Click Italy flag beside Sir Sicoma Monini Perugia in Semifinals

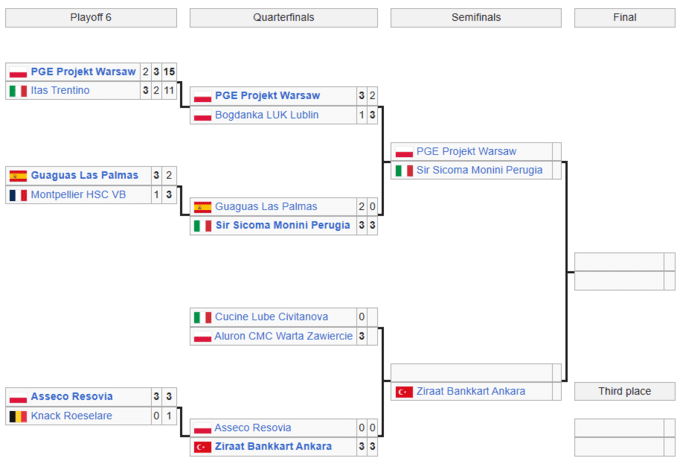[x=404, y=170]
